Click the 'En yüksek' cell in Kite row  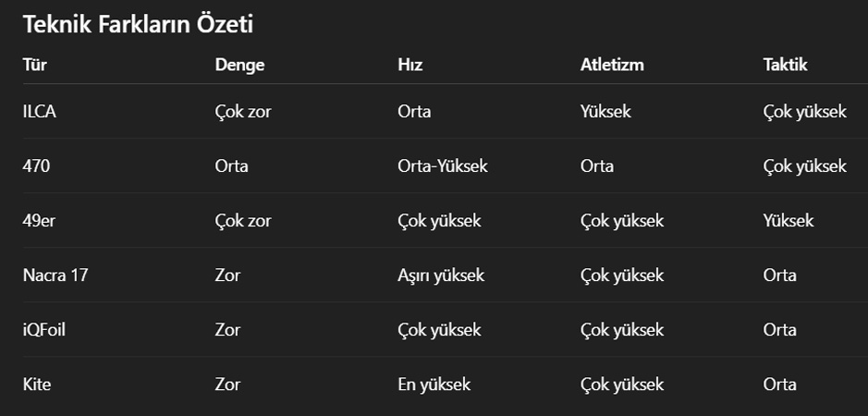pyautogui.click(x=434, y=385)
